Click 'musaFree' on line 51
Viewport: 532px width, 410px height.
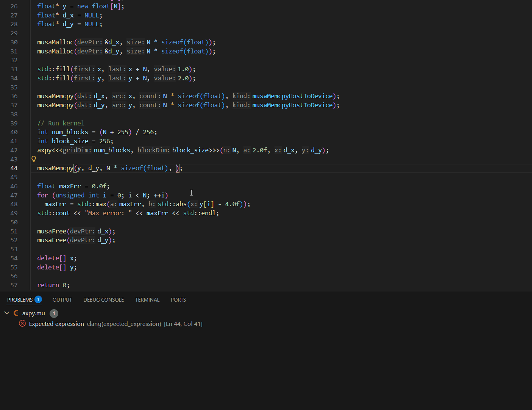click(52, 231)
